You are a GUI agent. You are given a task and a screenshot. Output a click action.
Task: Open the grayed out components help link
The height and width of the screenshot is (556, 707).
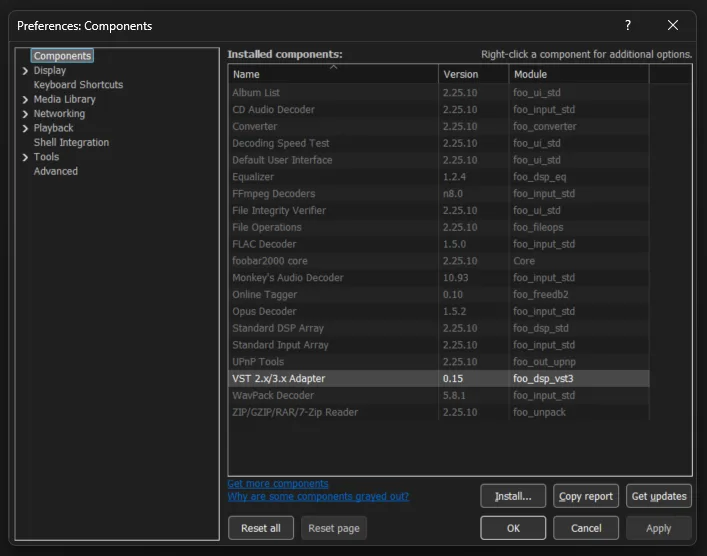[318, 496]
